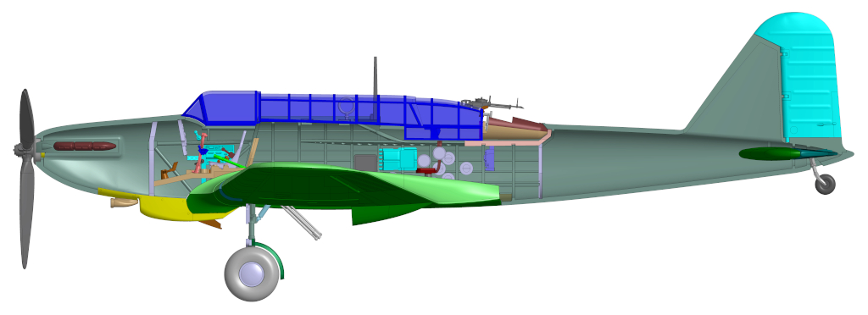868x315 pixels.
Task: Click the light green wing root fairing
Action: pos(442,188)
